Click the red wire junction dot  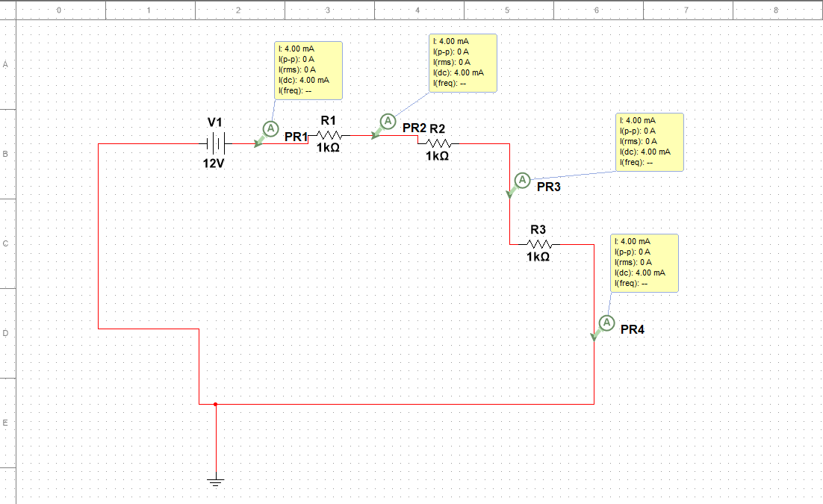215,404
